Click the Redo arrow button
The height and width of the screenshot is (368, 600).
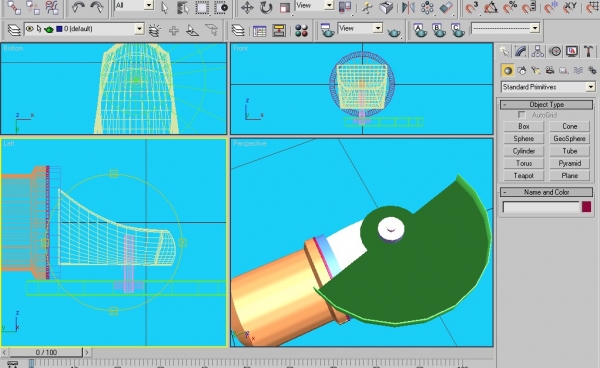point(96,7)
